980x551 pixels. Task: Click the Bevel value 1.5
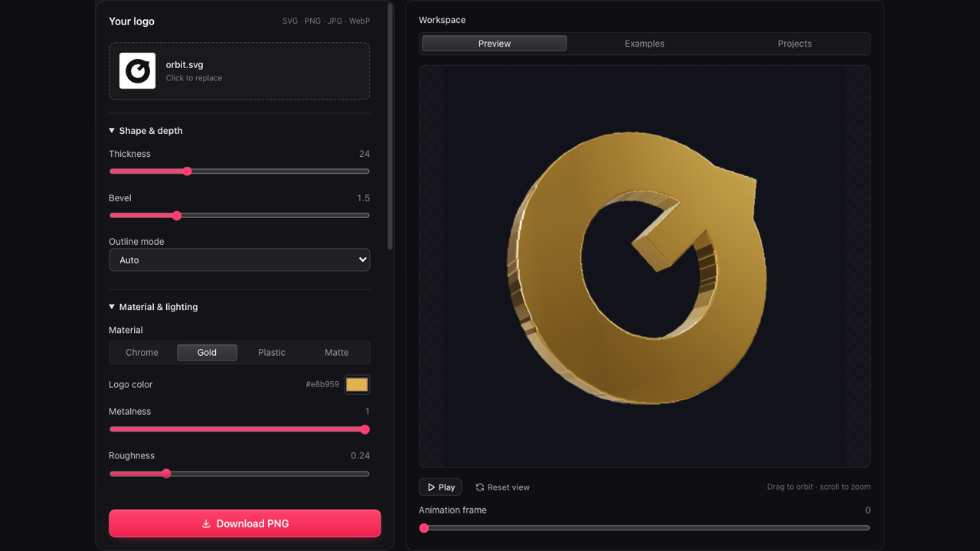coord(364,198)
